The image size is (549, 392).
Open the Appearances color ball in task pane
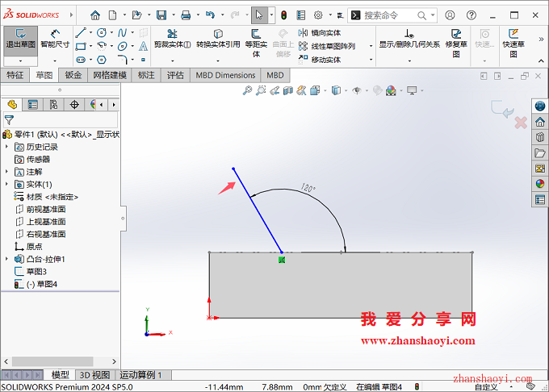click(x=540, y=183)
